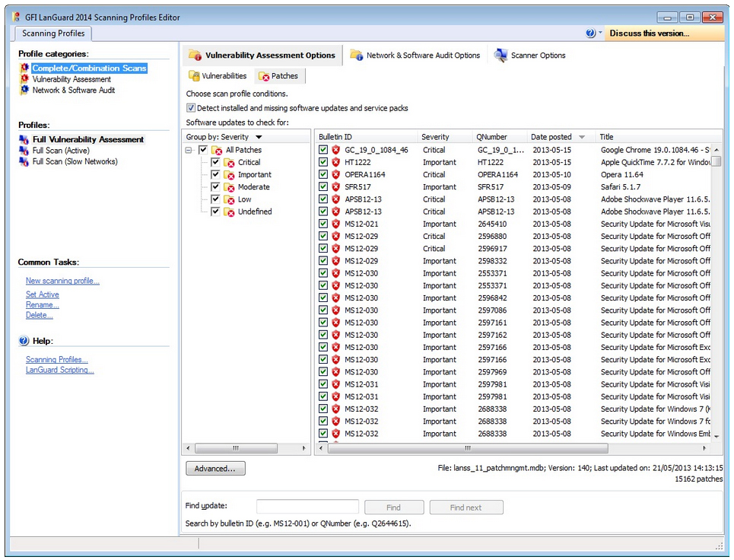This screenshot has height=560, width=734.
Task: Click the Delete... link
Action: pos(40,315)
